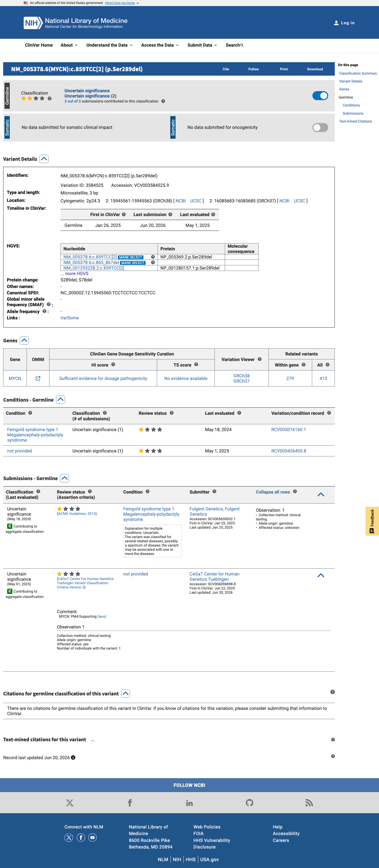Viewport: 379px width, 868px height.
Task: Open Fulgent Genetics submitter link
Action: 215,511
